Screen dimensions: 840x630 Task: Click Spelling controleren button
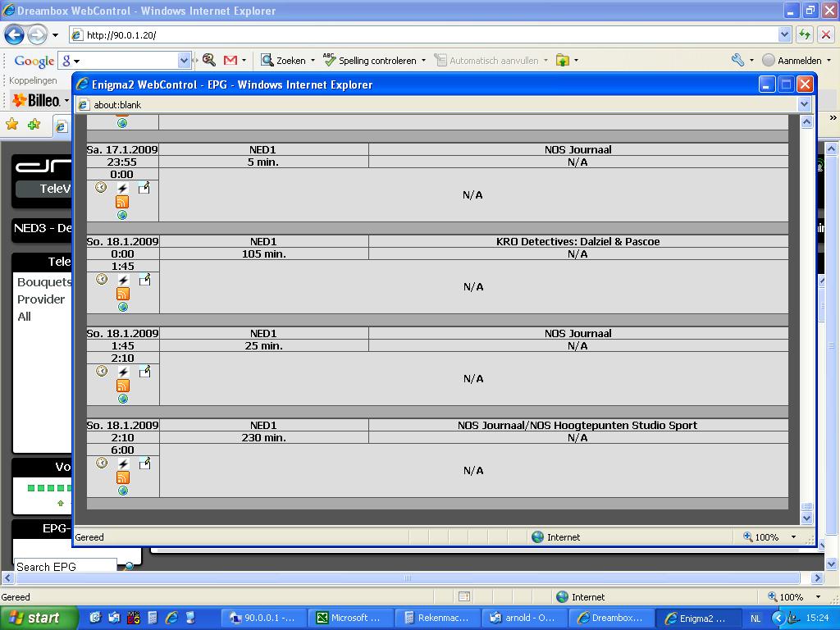point(370,61)
